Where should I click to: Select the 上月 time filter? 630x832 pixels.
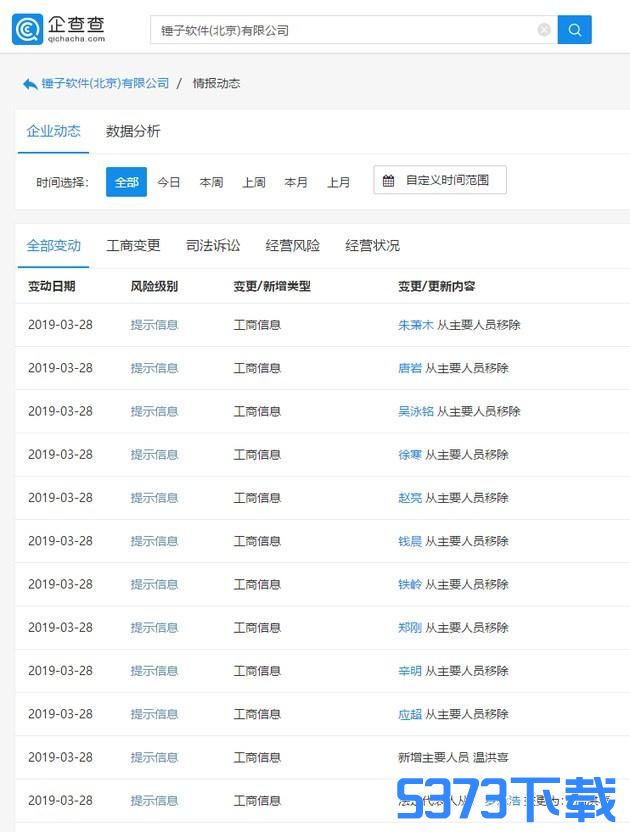(x=339, y=183)
